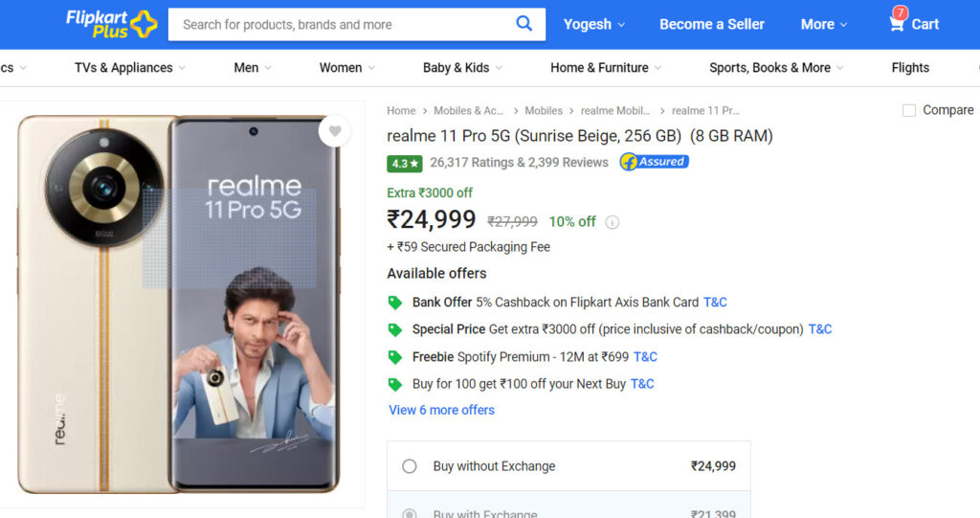Screen dimensions: 980x518
Task: Click the green tag icon beside Special Price
Action: pyautogui.click(x=395, y=329)
